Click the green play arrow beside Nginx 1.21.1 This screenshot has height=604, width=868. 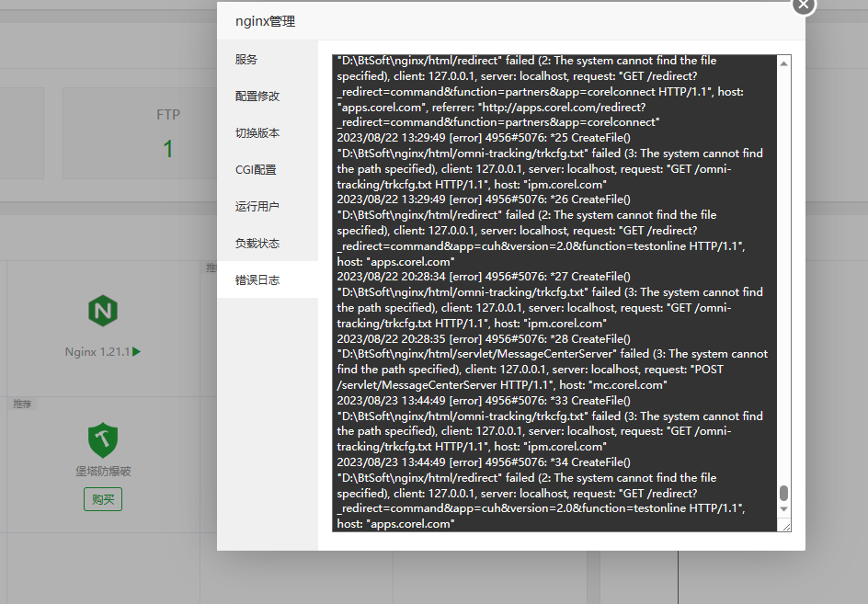137,351
